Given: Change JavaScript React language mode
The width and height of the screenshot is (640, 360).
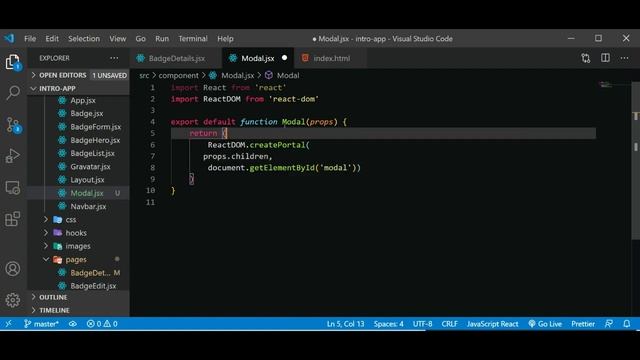Looking at the screenshot, I should click(x=492, y=324).
